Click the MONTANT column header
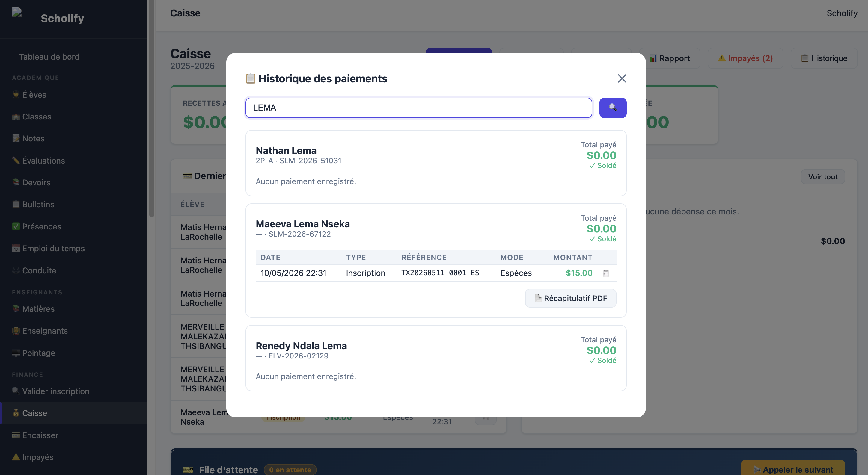The image size is (868, 475). (x=572, y=258)
